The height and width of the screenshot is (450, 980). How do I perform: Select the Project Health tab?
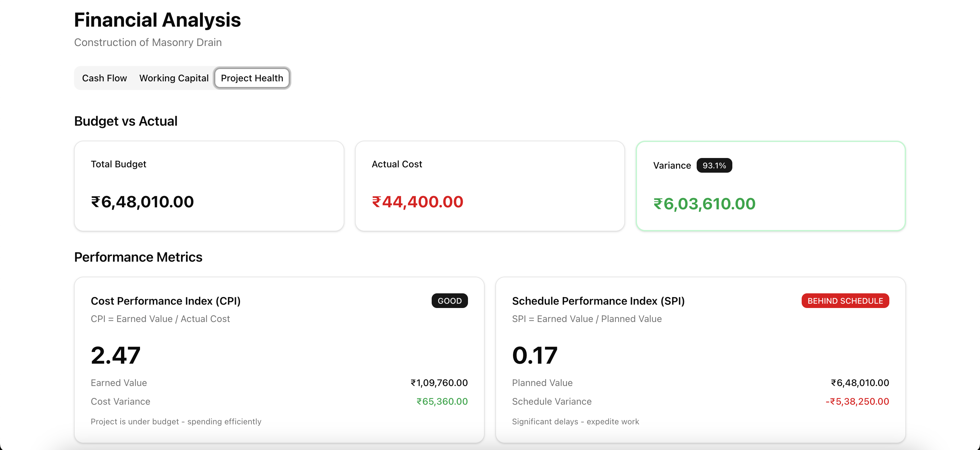[252, 78]
